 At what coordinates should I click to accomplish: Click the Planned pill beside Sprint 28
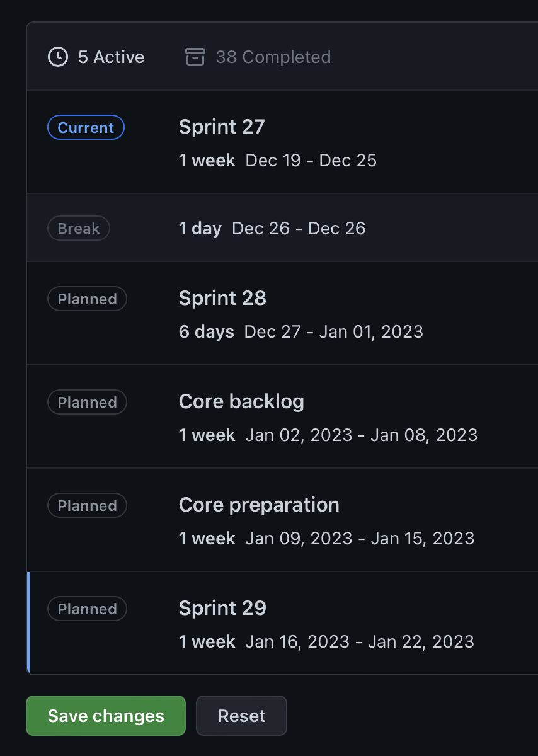click(87, 299)
